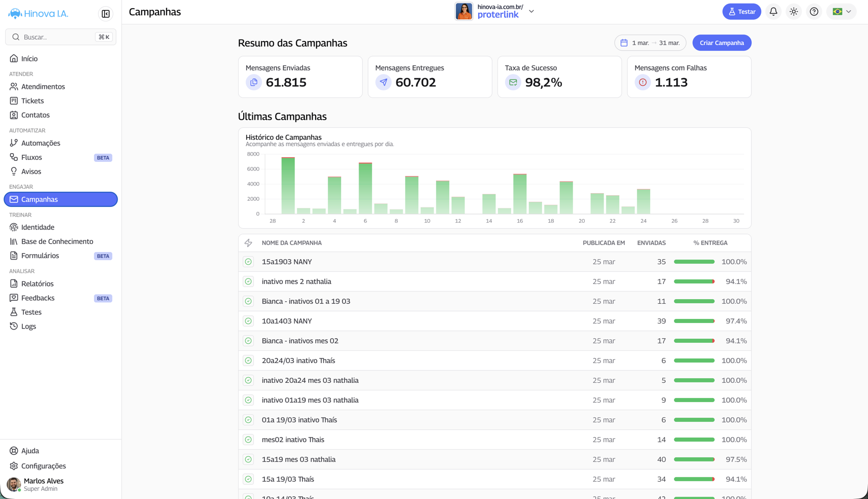The width and height of the screenshot is (868, 499).
Task: Click status check of inativo mes 2 nathalia
Action: click(248, 281)
